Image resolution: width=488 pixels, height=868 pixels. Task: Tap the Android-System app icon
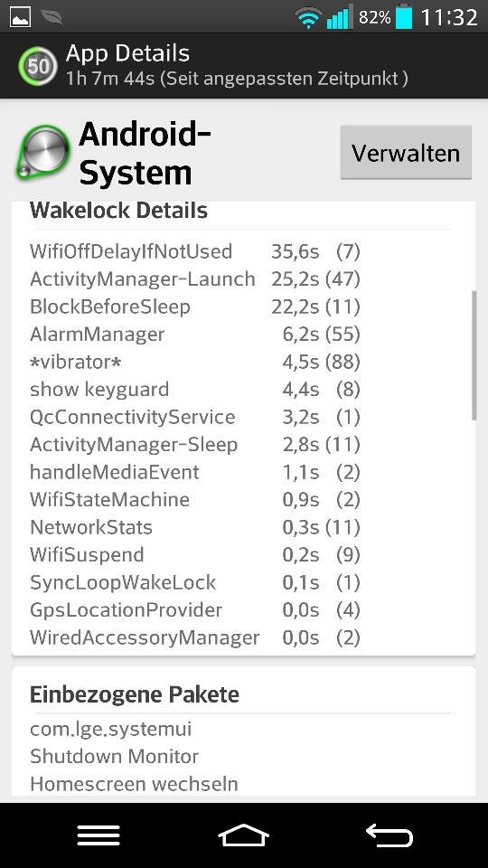coord(42,153)
